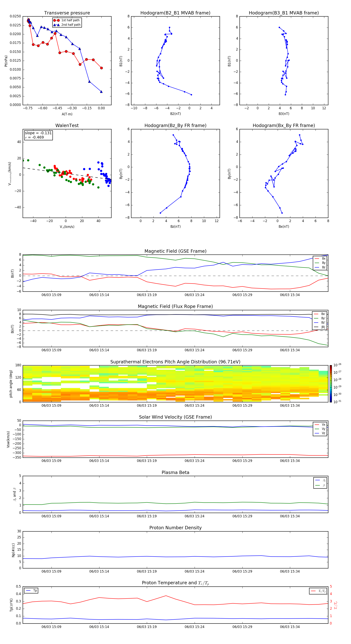Select the "1st half path" legend entry
The width and height of the screenshot is (351, 644).
tap(66, 20)
